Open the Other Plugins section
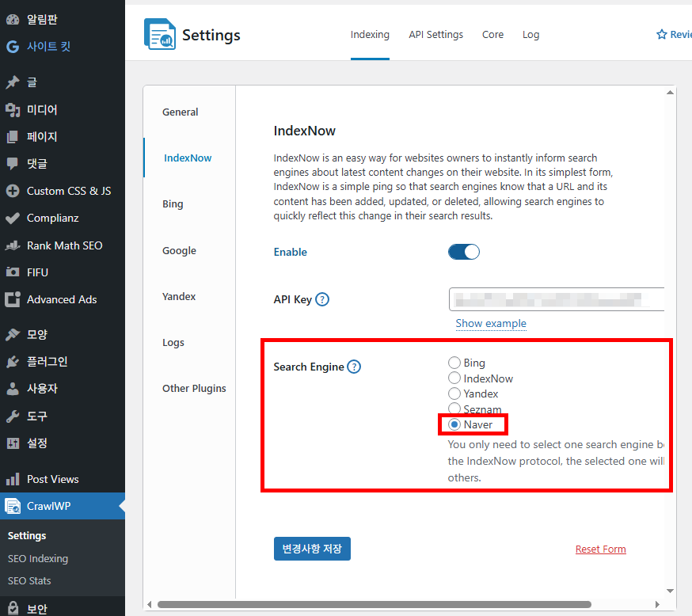 (194, 388)
